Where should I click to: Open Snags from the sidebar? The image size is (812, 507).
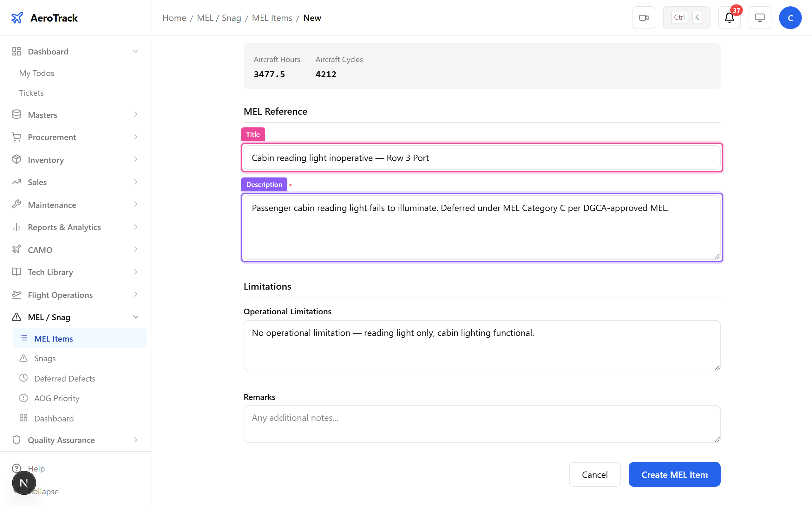pos(45,358)
